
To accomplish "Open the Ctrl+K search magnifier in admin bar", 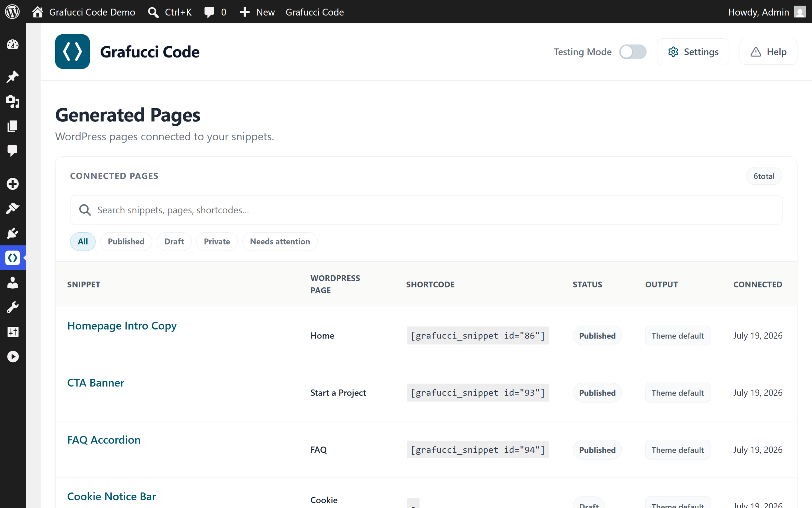I will coord(153,12).
